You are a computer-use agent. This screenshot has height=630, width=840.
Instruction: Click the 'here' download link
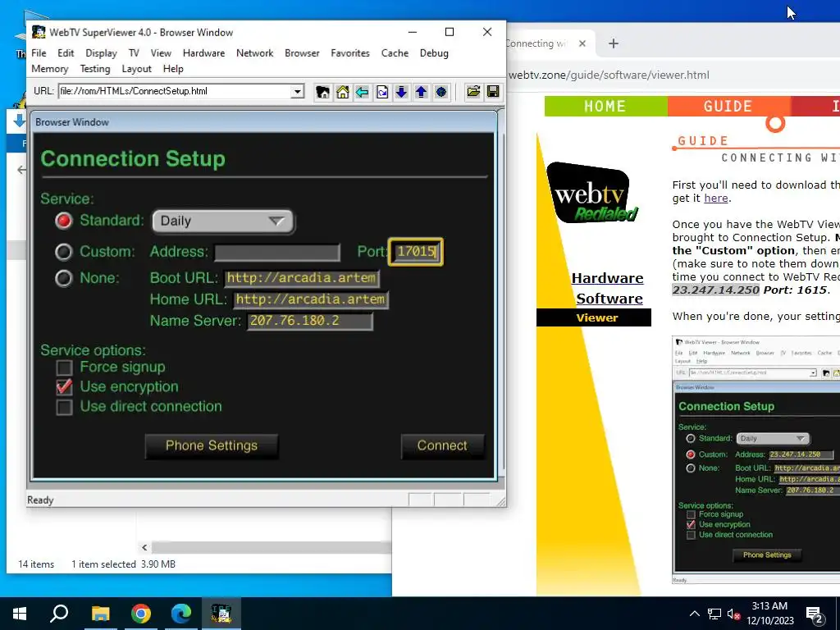click(715, 199)
